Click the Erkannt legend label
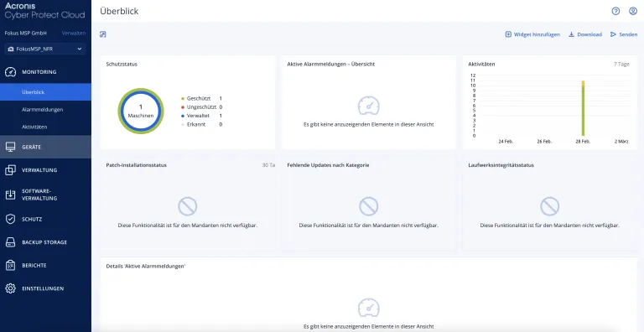Screen dimensions: 644x332 [196, 124]
